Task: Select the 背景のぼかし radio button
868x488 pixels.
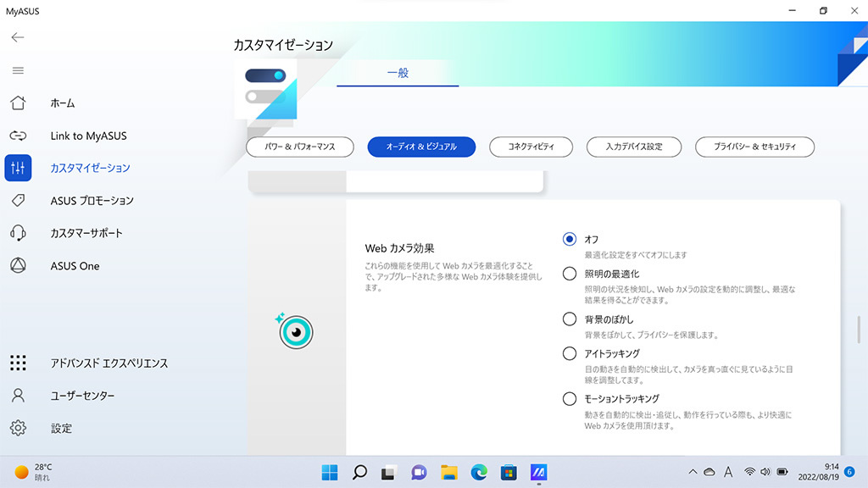Action: click(x=570, y=319)
